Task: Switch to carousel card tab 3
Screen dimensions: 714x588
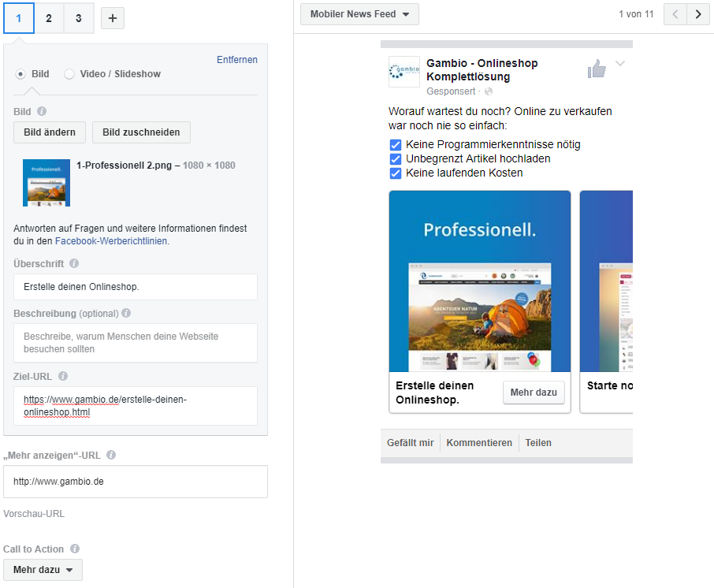Action: tap(79, 18)
